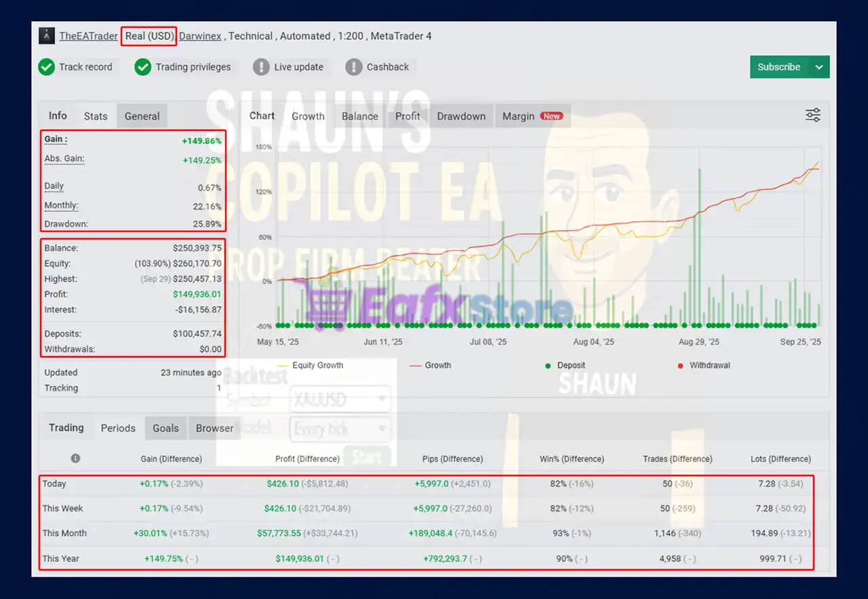This screenshot has width=868, height=599.
Task: Click the info icon in table header
Action: [x=75, y=459]
